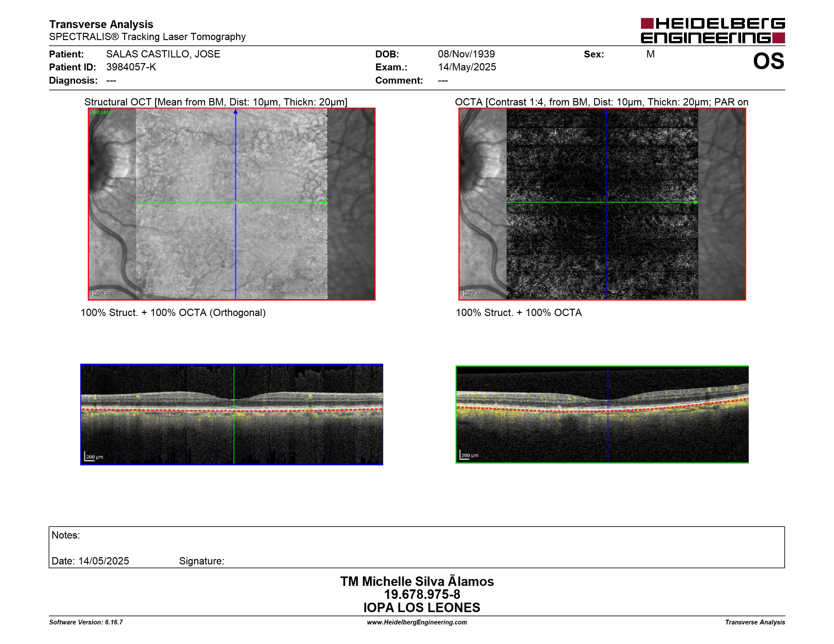
Task: Click the green frame counter in Structural OCT corner
Action: click(102, 113)
